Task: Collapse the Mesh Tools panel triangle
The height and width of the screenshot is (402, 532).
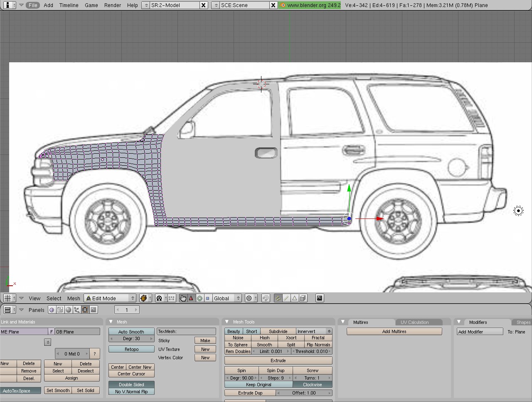Action: [227, 322]
